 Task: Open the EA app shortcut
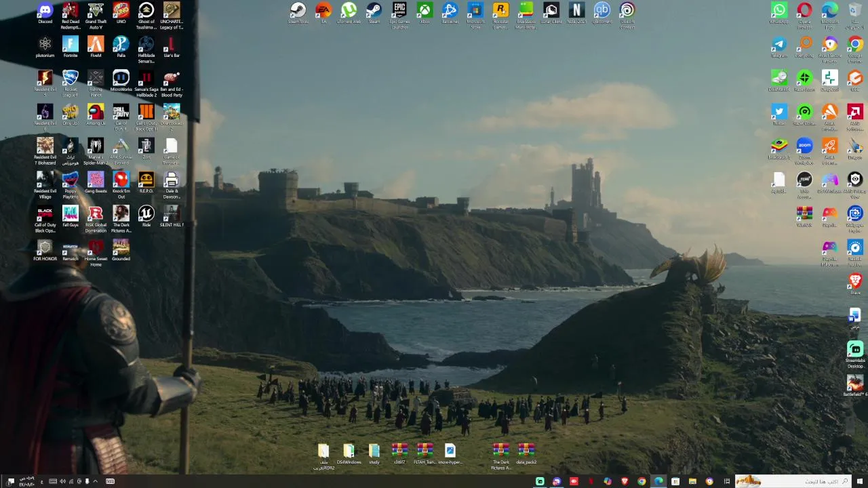tap(323, 14)
